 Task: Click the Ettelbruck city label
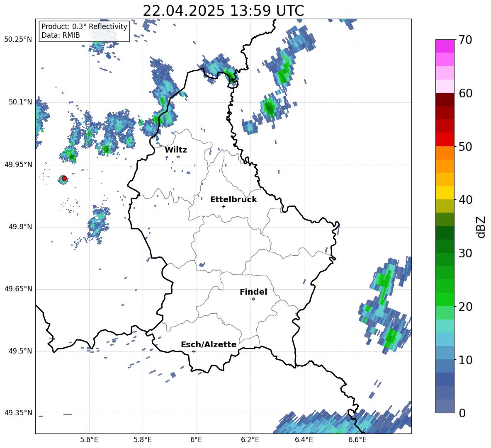[x=233, y=200]
